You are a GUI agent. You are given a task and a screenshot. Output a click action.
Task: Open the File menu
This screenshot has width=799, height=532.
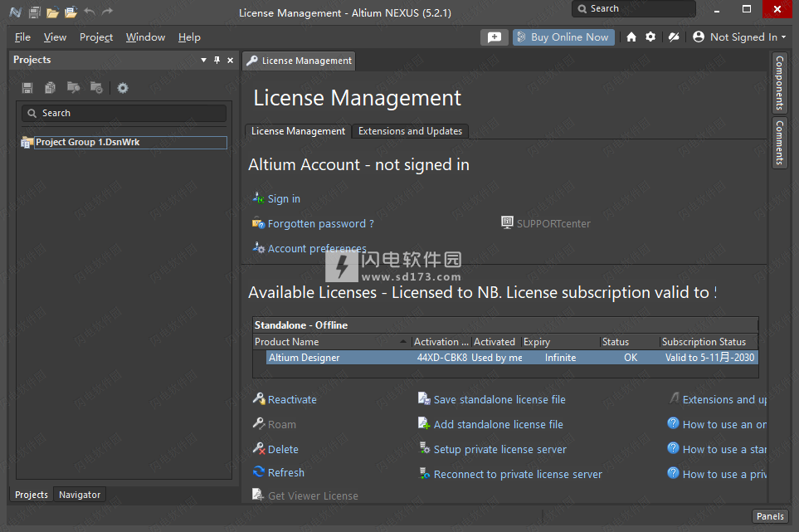(x=22, y=37)
